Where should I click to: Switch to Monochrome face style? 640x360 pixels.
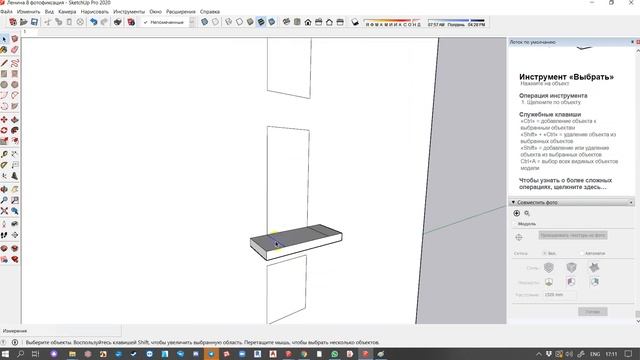coord(271,22)
